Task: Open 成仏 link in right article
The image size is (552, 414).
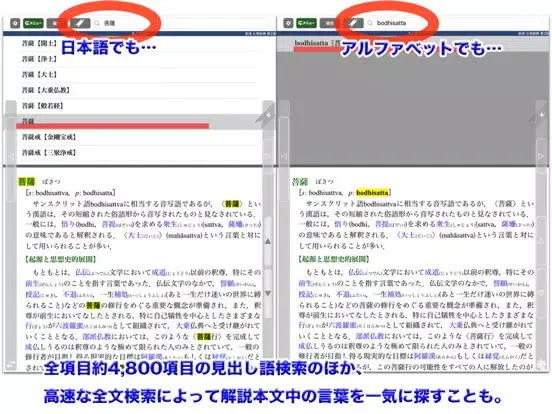Action: 305,346
